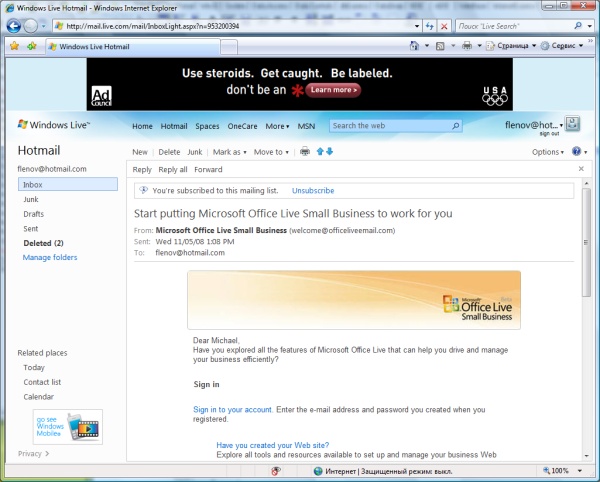Open OneCare in Windows Live navigation
Screen dimensions: 600x482
(242, 126)
